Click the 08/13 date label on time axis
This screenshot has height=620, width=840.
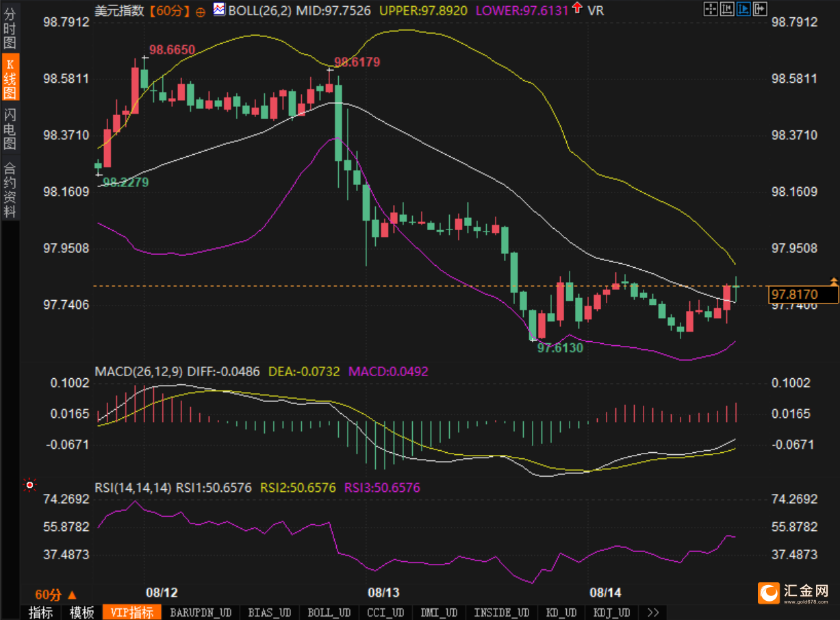[x=383, y=592]
